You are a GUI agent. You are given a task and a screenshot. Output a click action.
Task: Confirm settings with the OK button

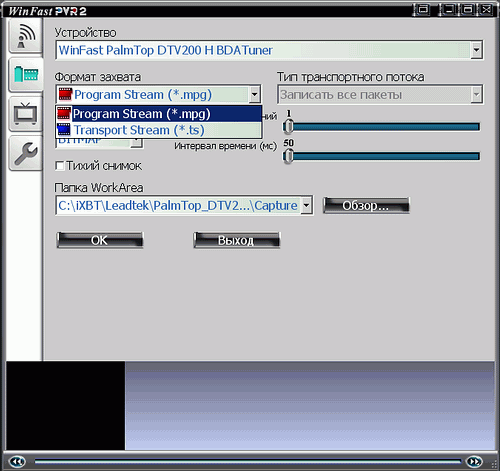coord(100,240)
